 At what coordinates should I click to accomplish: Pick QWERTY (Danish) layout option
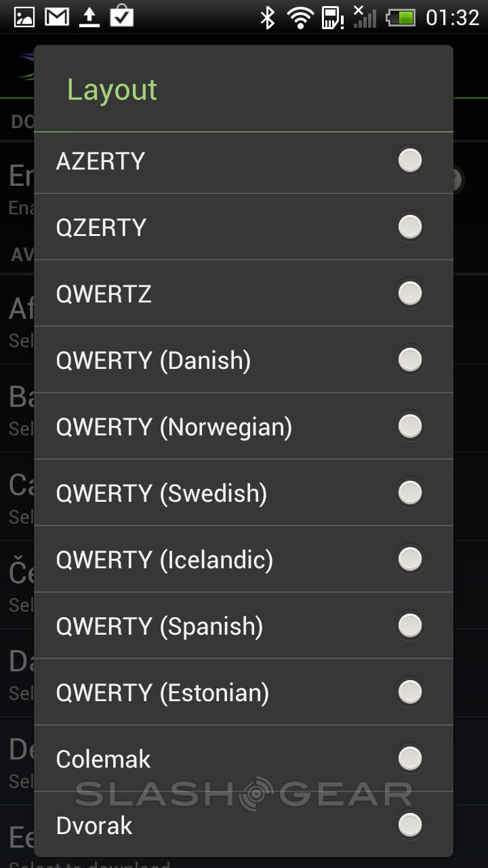(154, 360)
